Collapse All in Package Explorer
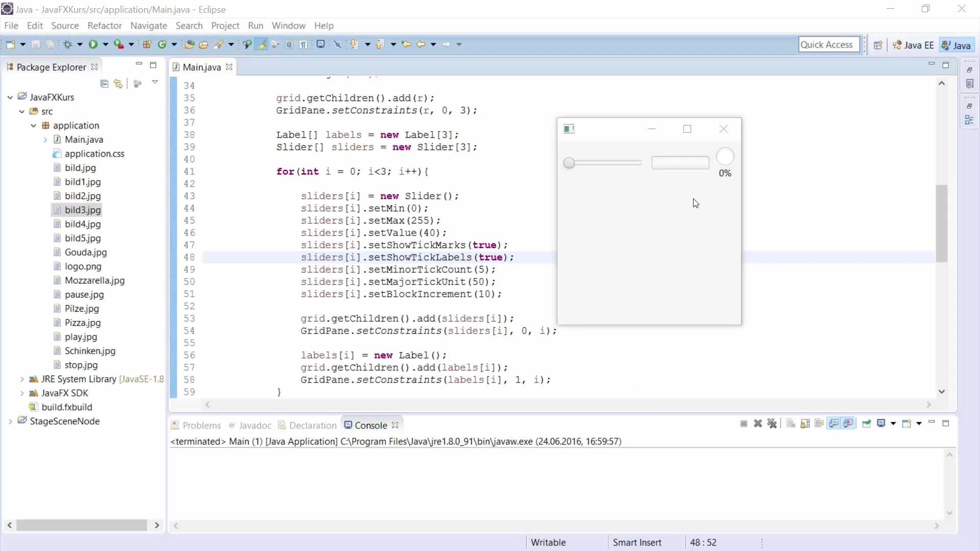Viewport: 980px width, 551px height. click(x=105, y=84)
